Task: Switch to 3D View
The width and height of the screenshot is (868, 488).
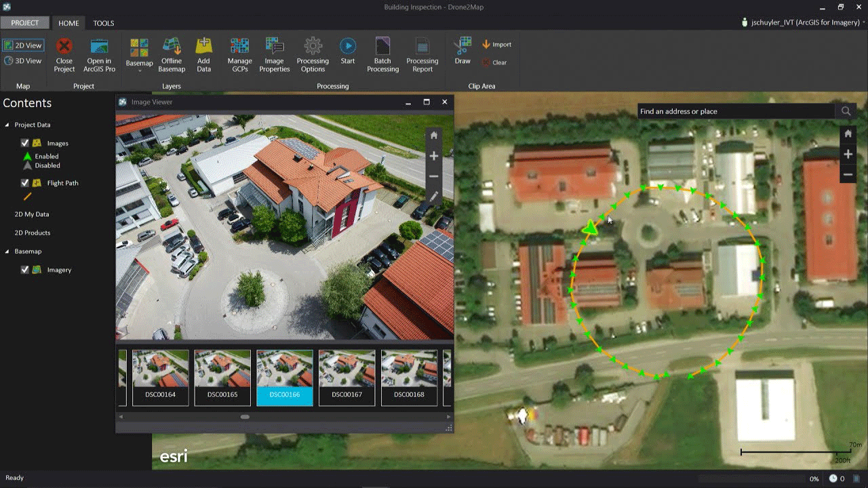Action: click(23, 60)
